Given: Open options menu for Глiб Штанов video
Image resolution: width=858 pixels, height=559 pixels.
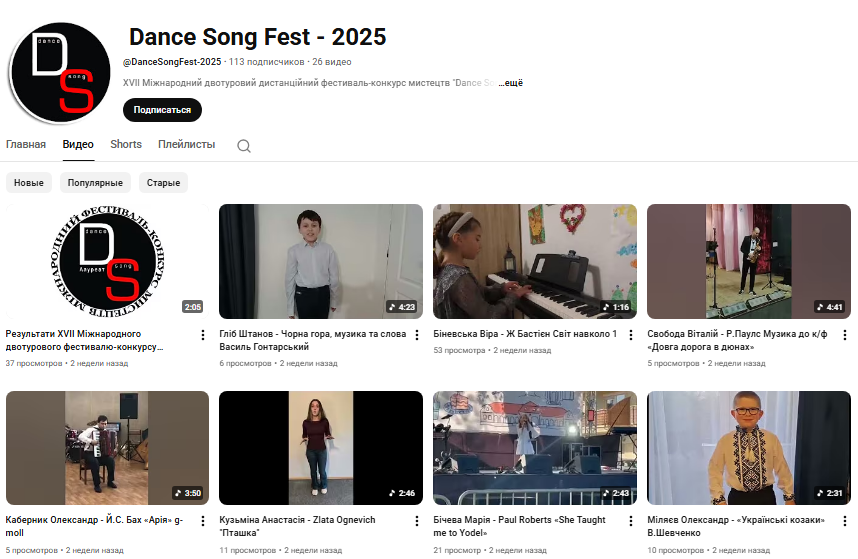Looking at the screenshot, I should pos(416,336).
